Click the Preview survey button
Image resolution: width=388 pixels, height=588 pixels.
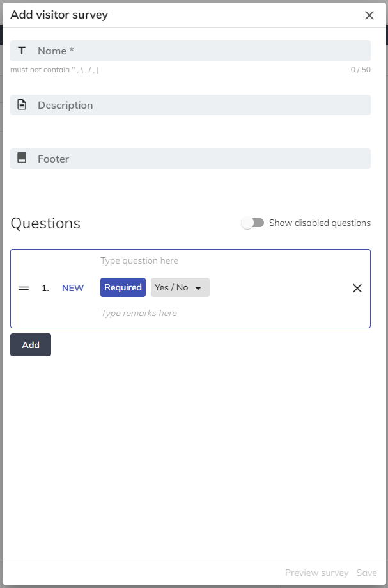click(316, 573)
